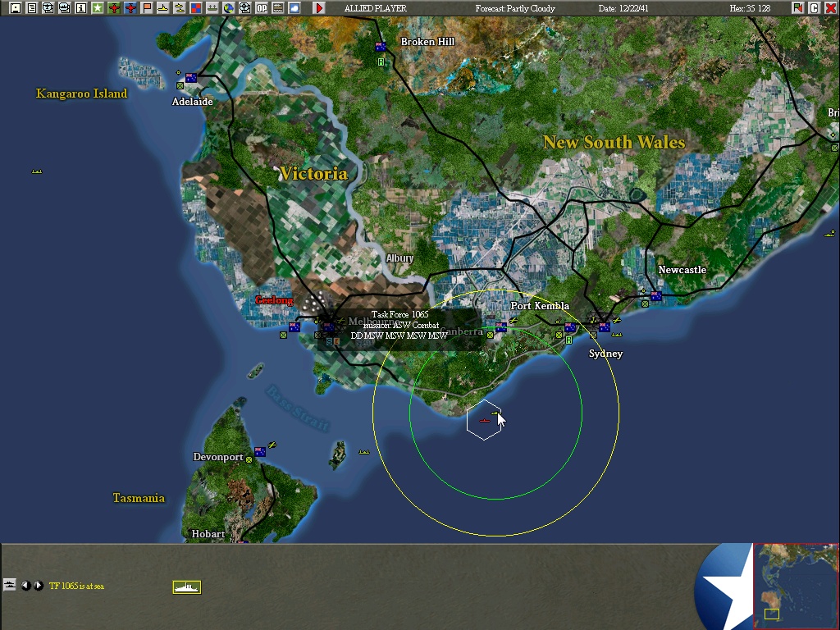Click the Adelaide city label

point(192,101)
